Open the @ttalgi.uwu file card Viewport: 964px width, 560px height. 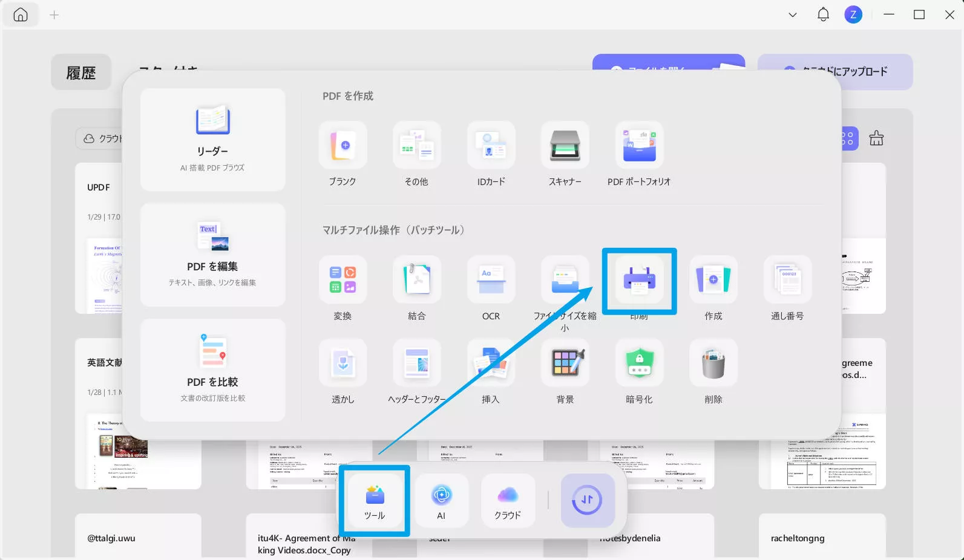[138, 536]
